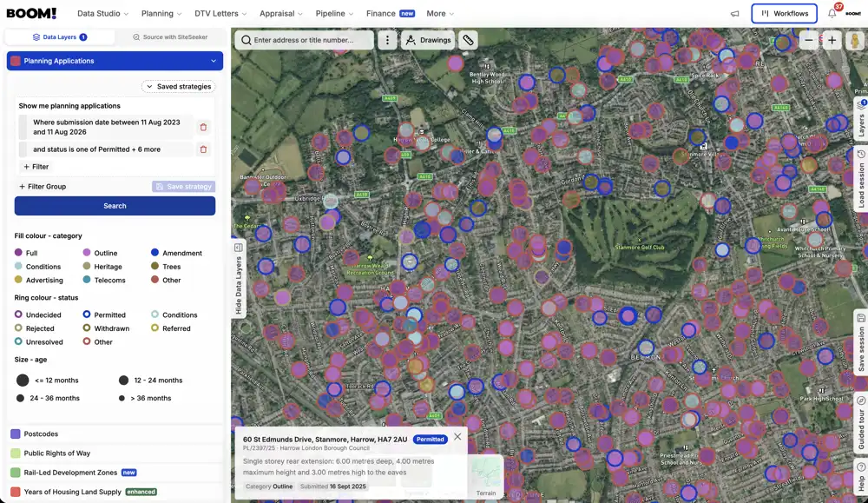
Task: Click the Telecoms category legend swatch
Action: 86,280
